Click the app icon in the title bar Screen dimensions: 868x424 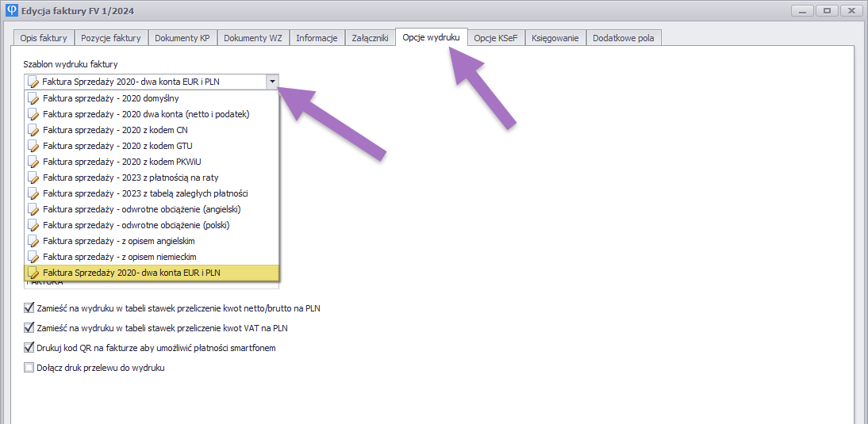coord(9,11)
